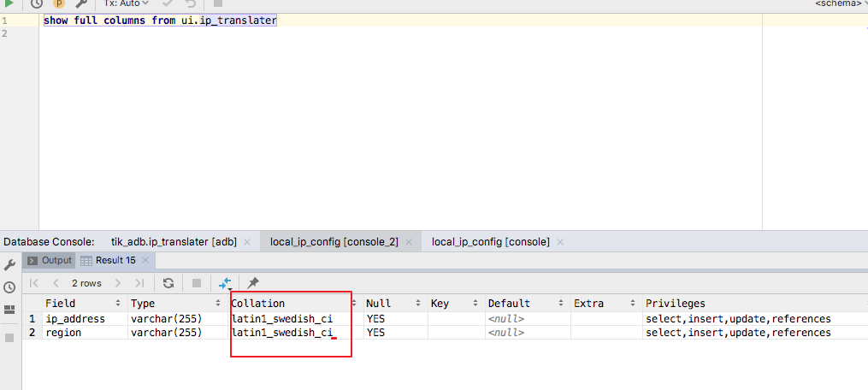Go to the last page of results
Image resolution: width=868 pixels, height=390 pixels.
(139, 283)
